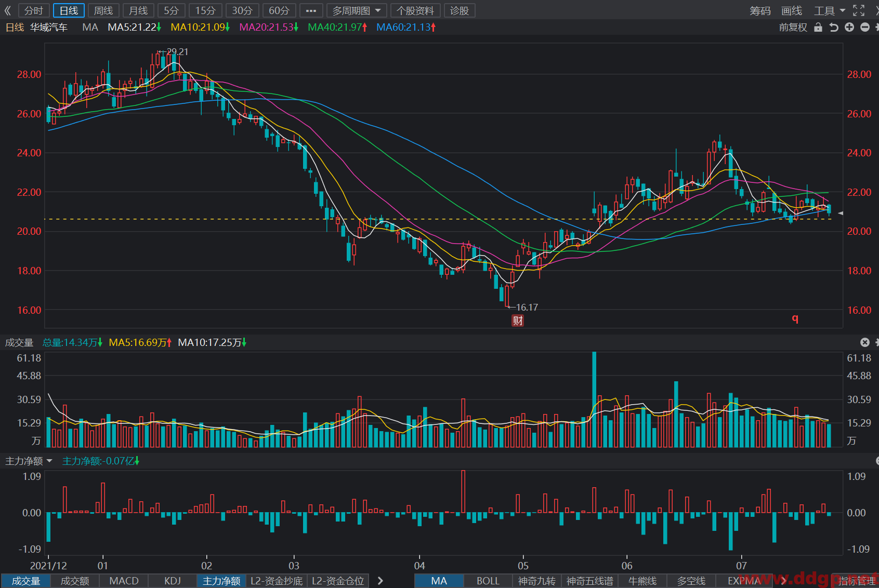Screen dimensions: 879x588
Task: Click the MA10:21.09 value label
Action: tap(200, 27)
